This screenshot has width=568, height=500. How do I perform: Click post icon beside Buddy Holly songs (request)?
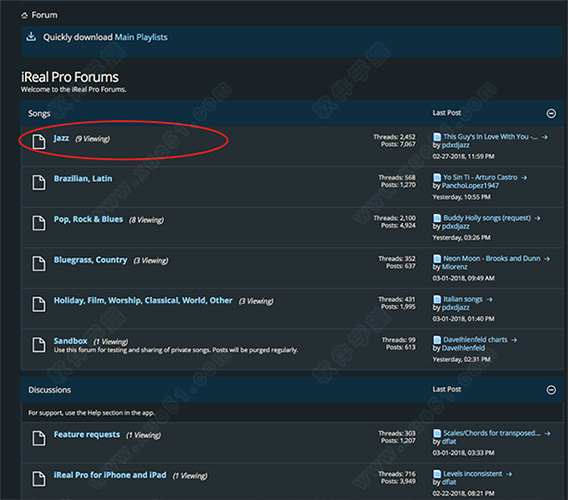(x=437, y=218)
